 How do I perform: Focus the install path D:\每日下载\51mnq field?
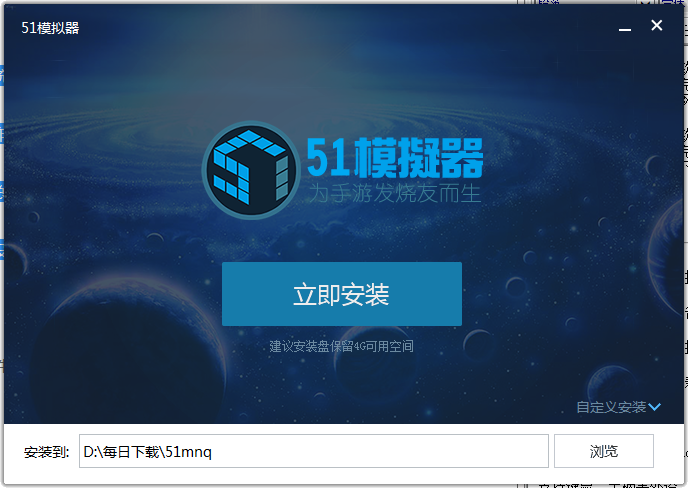[313, 451]
